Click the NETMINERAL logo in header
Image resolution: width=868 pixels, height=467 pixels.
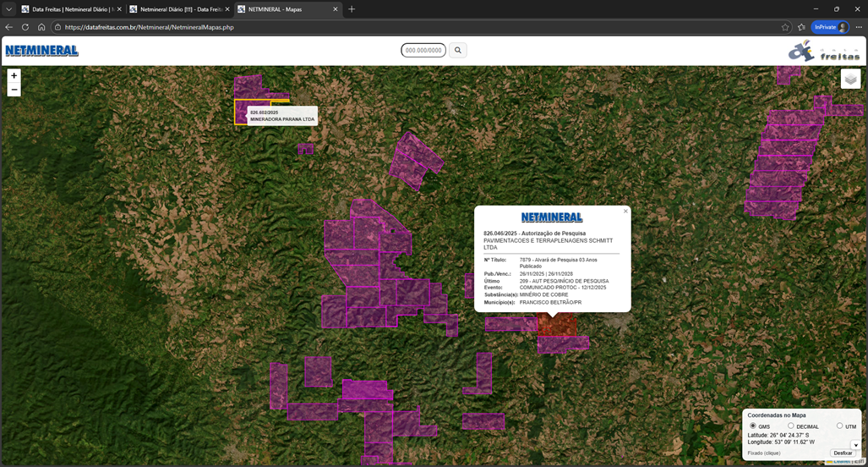point(41,51)
